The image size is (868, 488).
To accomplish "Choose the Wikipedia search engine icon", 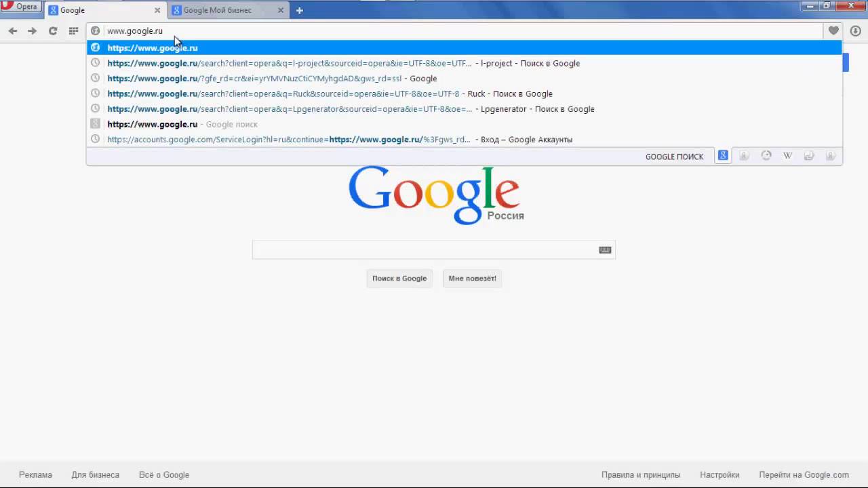I will click(x=787, y=156).
